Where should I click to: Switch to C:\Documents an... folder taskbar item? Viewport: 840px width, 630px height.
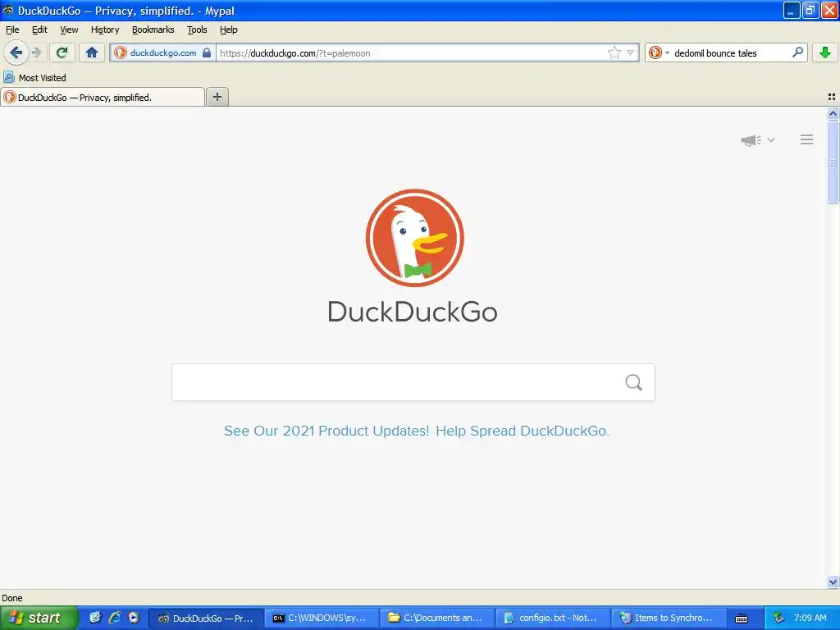pyautogui.click(x=436, y=618)
